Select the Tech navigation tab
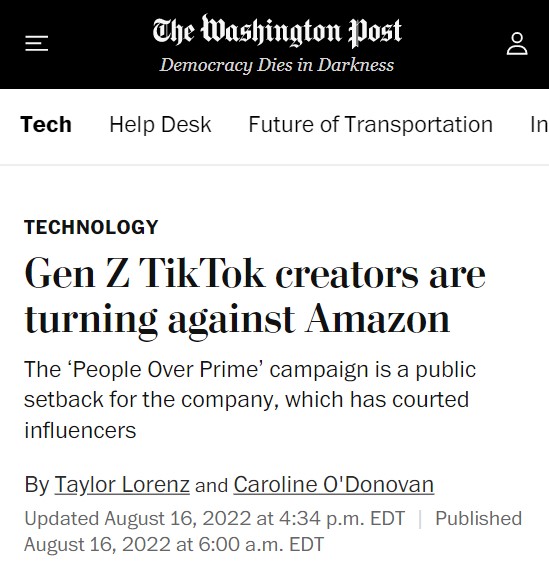549x579 pixels. [x=46, y=124]
